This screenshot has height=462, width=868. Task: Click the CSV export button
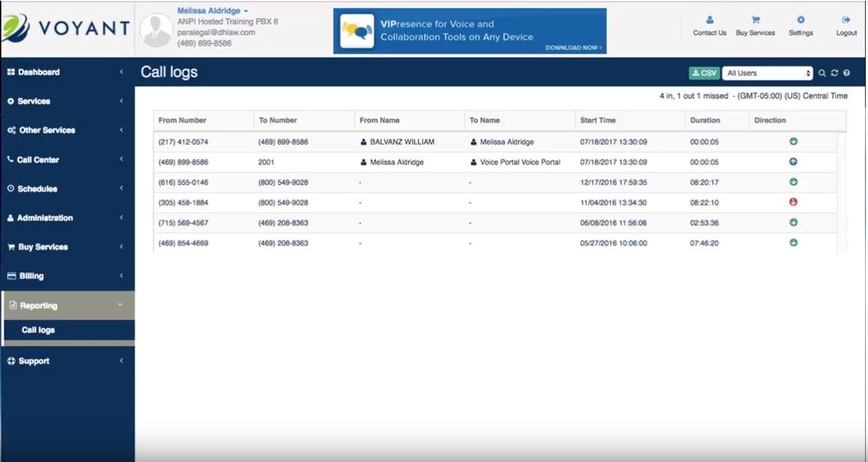tap(704, 73)
